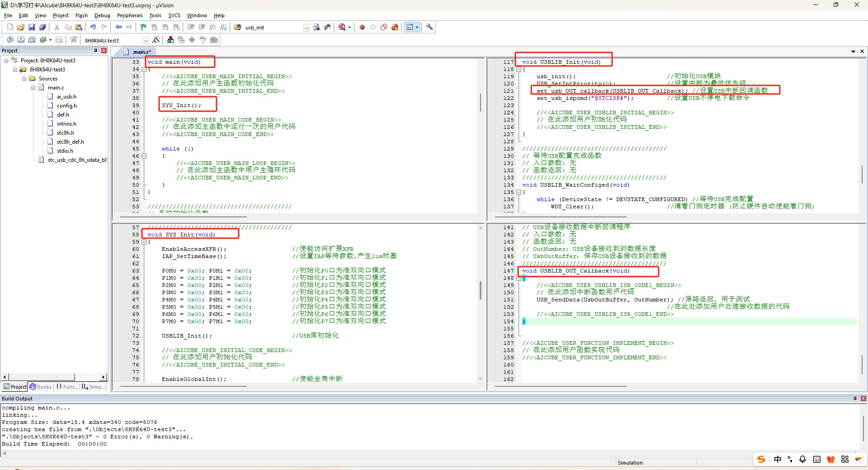Viewport: 868px width, 470px height.
Task: Collapse main.c include list
Action: [33, 88]
